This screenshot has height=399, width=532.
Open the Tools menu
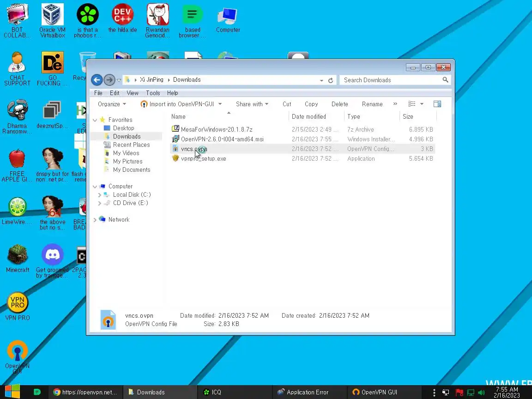tap(153, 93)
